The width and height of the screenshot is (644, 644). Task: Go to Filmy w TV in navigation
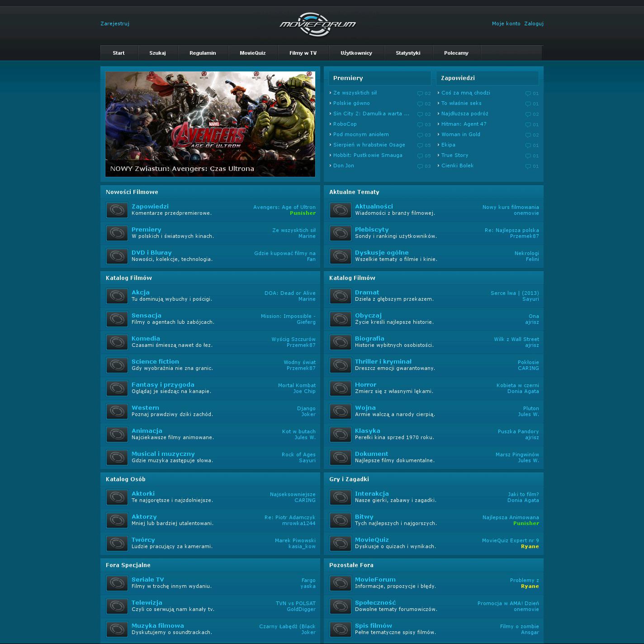[x=303, y=53]
